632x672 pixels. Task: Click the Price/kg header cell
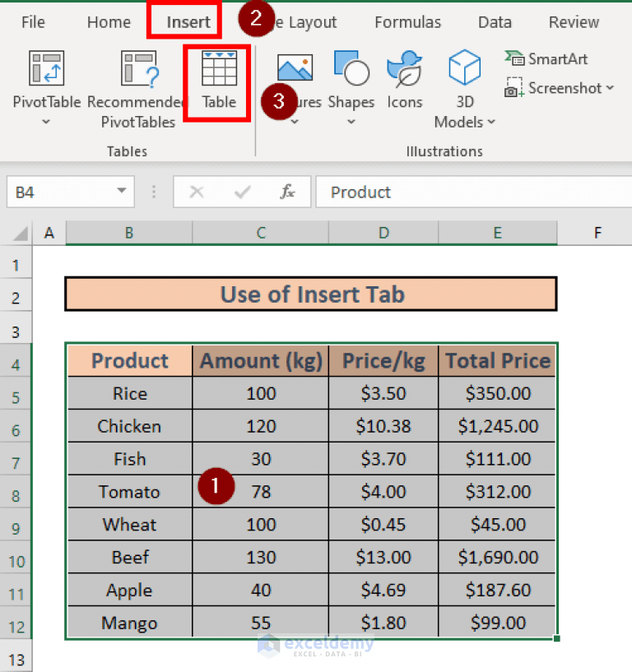click(383, 360)
